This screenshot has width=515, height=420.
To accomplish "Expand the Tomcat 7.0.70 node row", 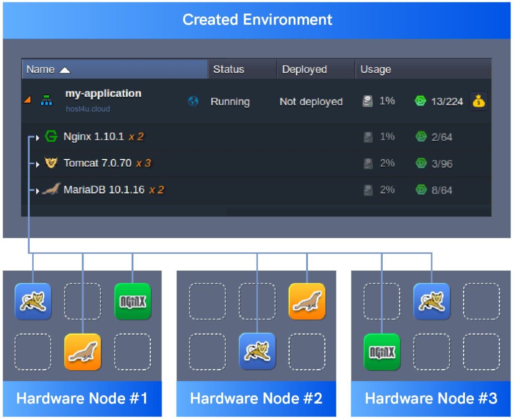I will 37,164.
